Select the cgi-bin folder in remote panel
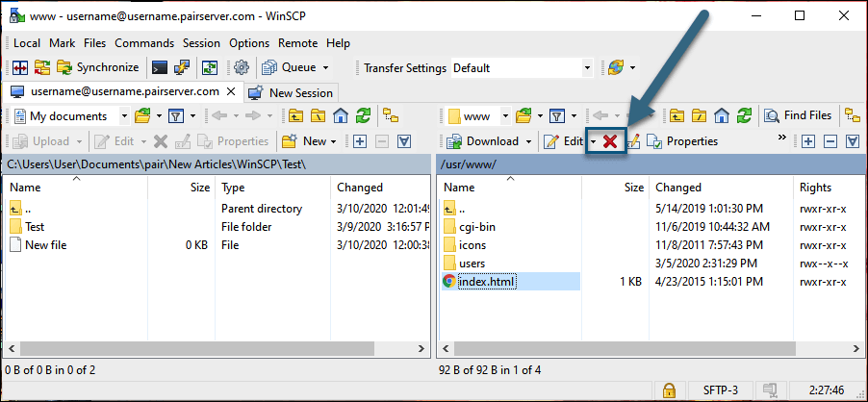Viewport: 868px width, 402px height. [477, 227]
